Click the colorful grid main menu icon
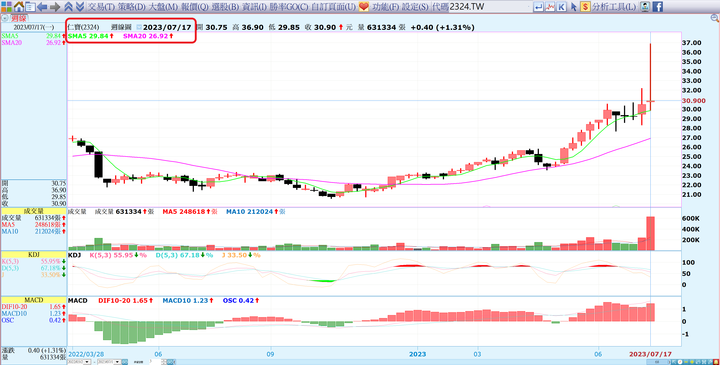The width and height of the screenshot is (720, 365). pyautogui.click(x=6, y=6)
